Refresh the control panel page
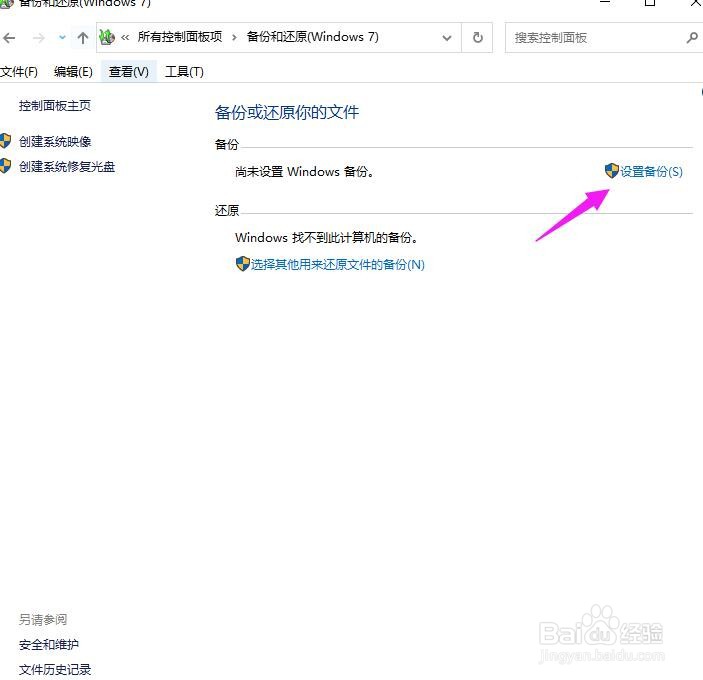 pyautogui.click(x=477, y=38)
